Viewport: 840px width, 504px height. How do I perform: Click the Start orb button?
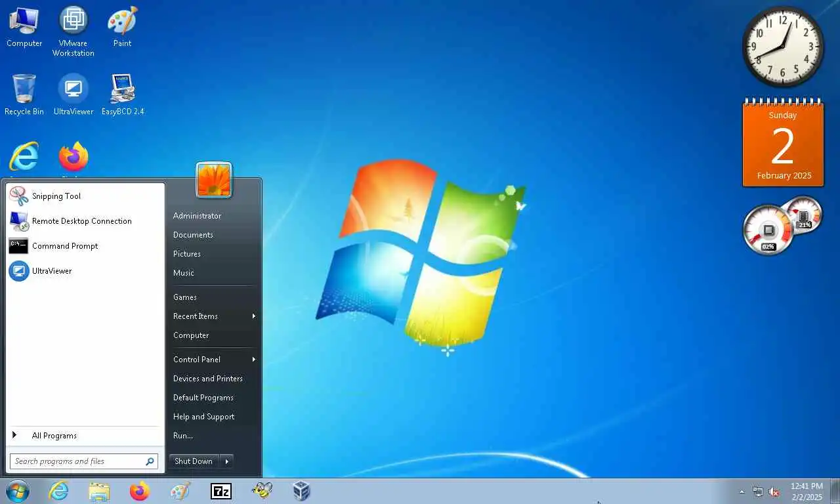tap(17, 491)
